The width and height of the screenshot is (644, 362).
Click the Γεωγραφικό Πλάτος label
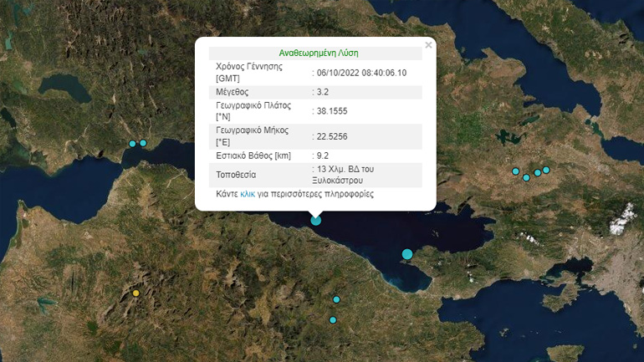tap(253, 111)
